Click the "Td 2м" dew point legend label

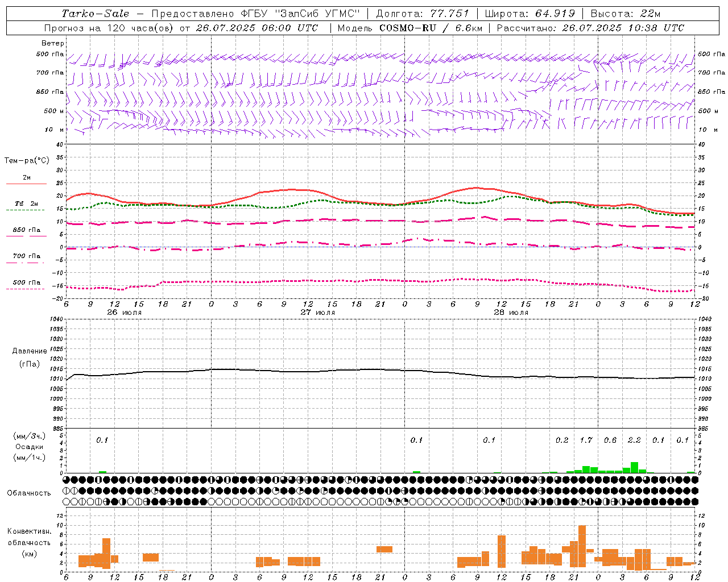[27, 203]
